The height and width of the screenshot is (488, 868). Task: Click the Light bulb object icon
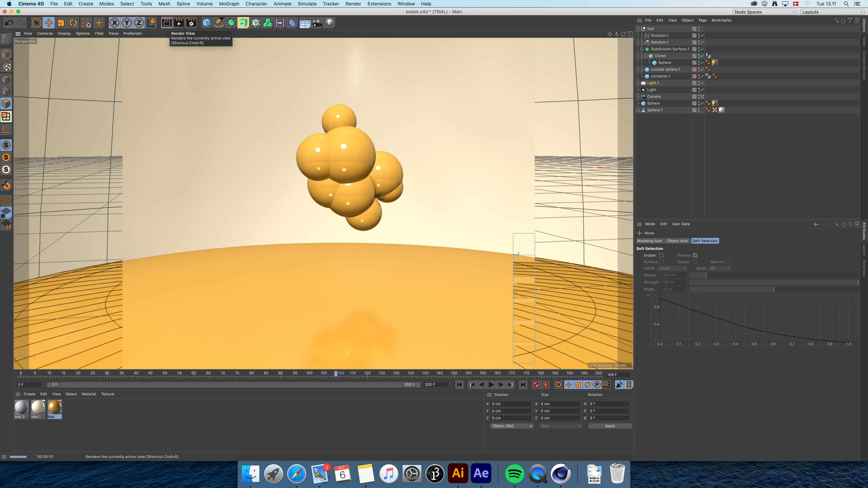point(329,23)
